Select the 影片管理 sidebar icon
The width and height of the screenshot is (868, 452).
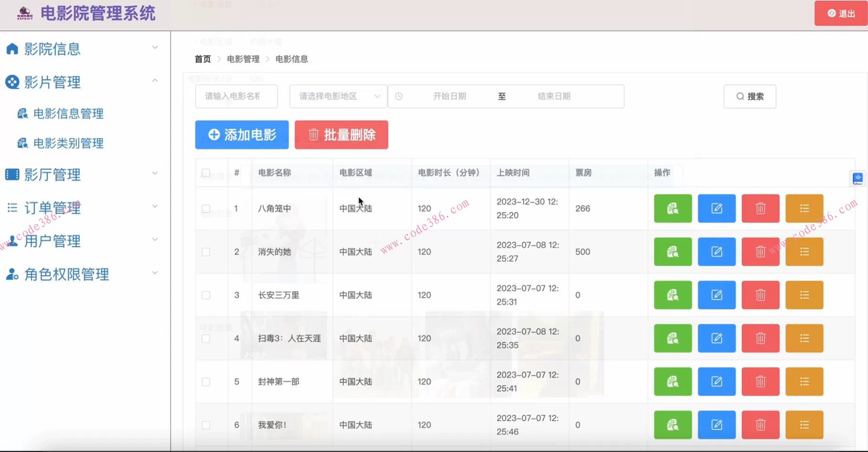(11, 82)
